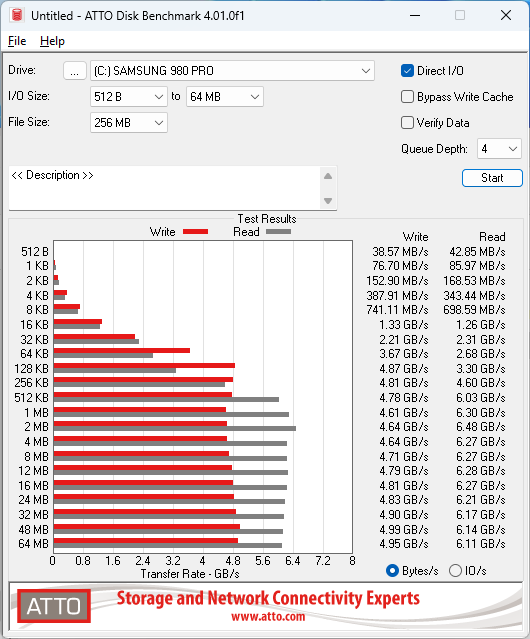
Task: Open the 64 MB maximum I/O size dropdown
Action: 224,97
